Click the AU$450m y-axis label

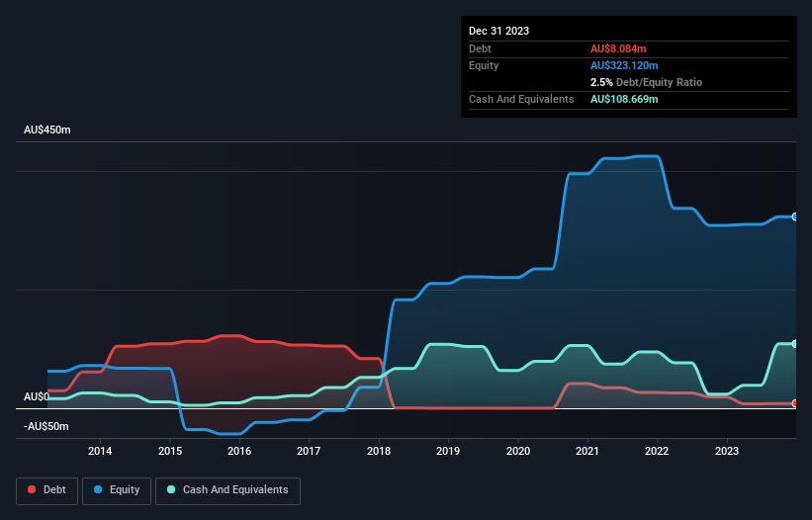47,130
